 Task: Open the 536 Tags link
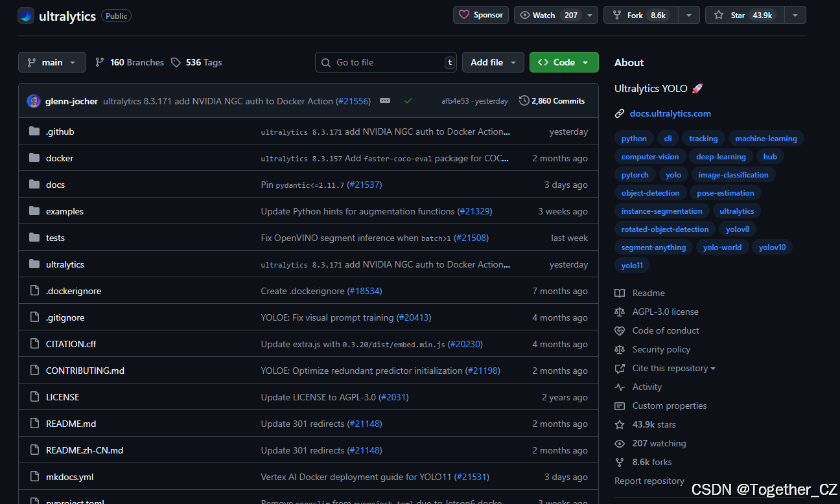(x=196, y=62)
